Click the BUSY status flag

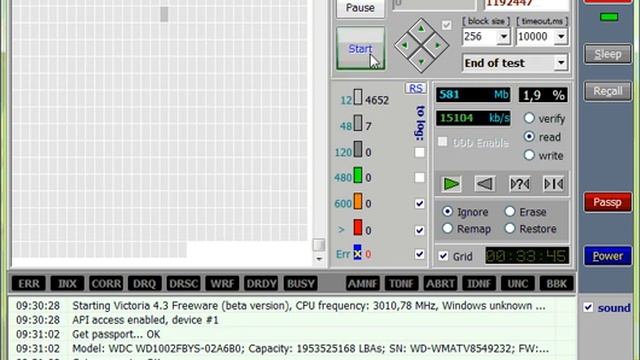300,284
